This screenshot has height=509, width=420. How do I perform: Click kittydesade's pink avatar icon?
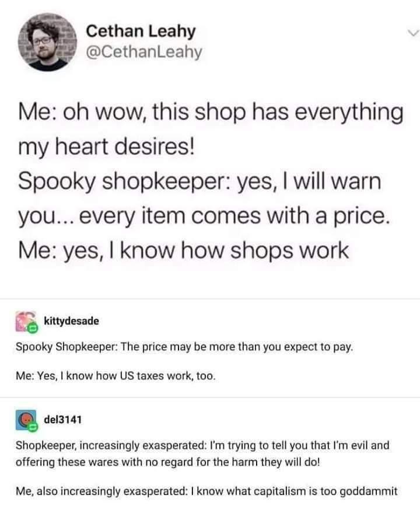pyautogui.click(x=25, y=321)
